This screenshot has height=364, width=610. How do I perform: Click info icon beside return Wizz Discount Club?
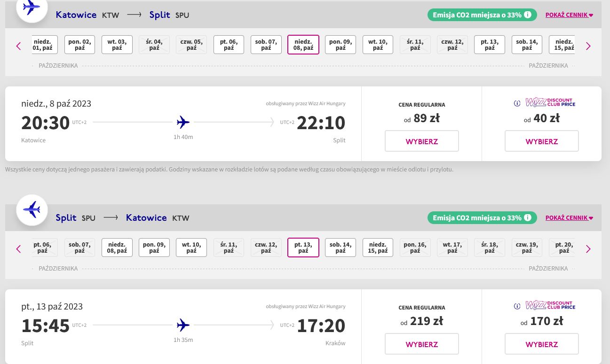(x=517, y=306)
